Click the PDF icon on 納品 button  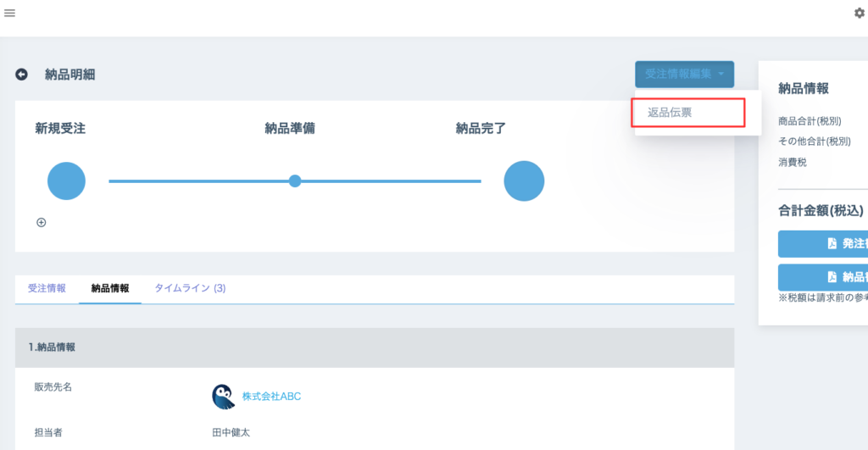coord(832,277)
